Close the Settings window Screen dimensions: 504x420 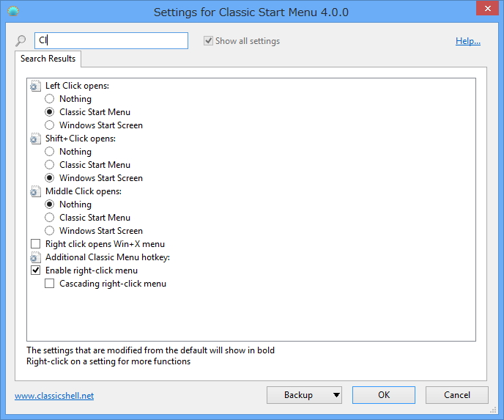coord(487,8)
